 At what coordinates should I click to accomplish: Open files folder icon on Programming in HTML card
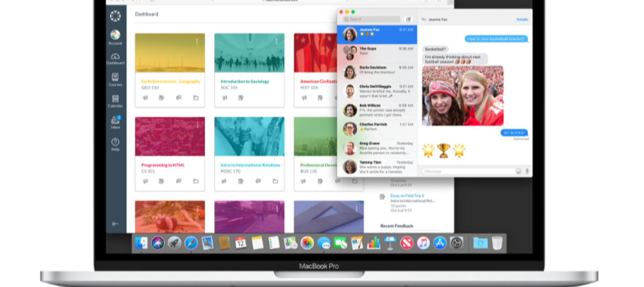[x=196, y=181]
